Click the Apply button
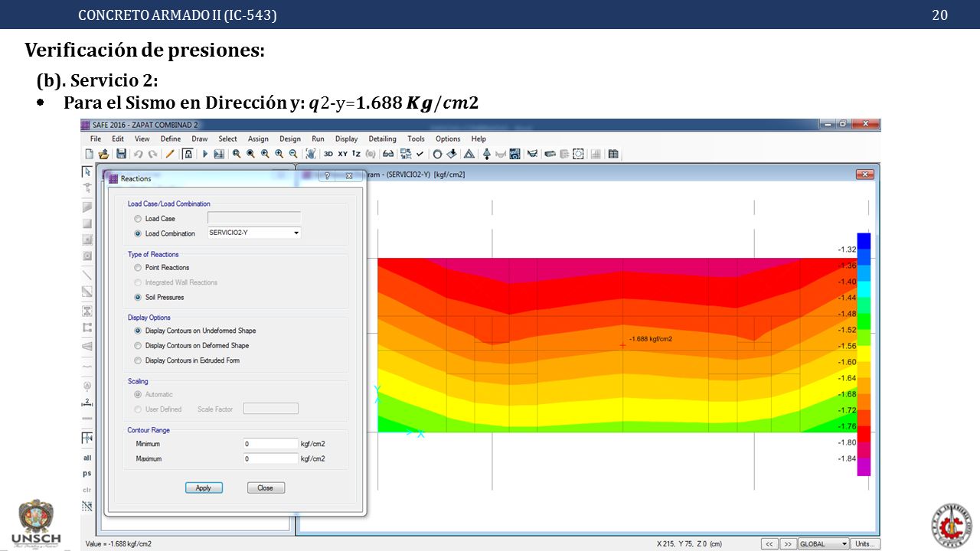The height and width of the screenshot is (551, 980). (x=204, y=487)
